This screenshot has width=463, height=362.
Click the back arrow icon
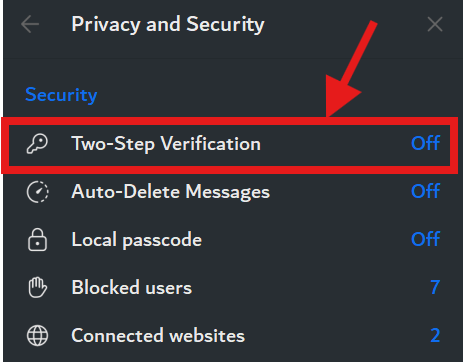coord(30,24)
